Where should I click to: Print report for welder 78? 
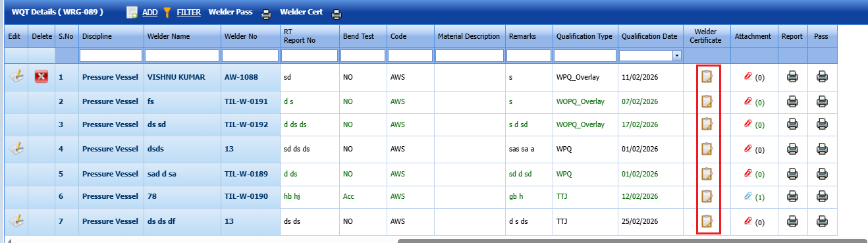pyautogui.click(x=793, y=196)
